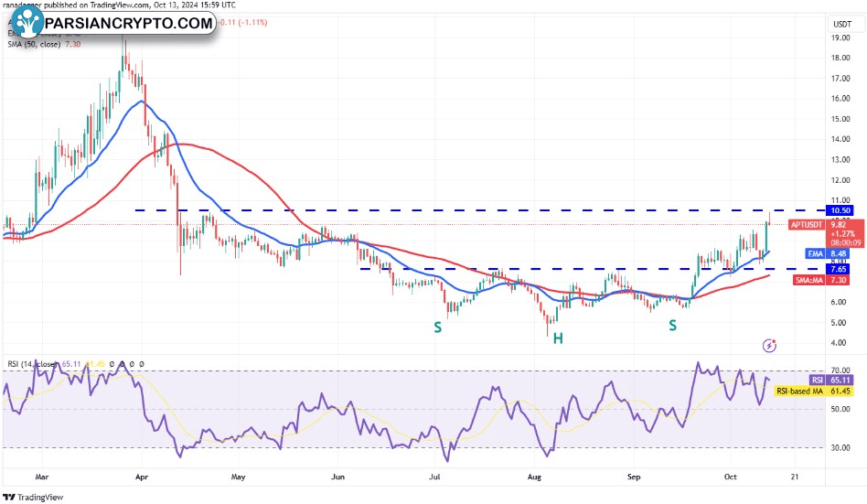Click the 10.50 blue price level label
Screen dimensions: 867x504
coord(840,210)
